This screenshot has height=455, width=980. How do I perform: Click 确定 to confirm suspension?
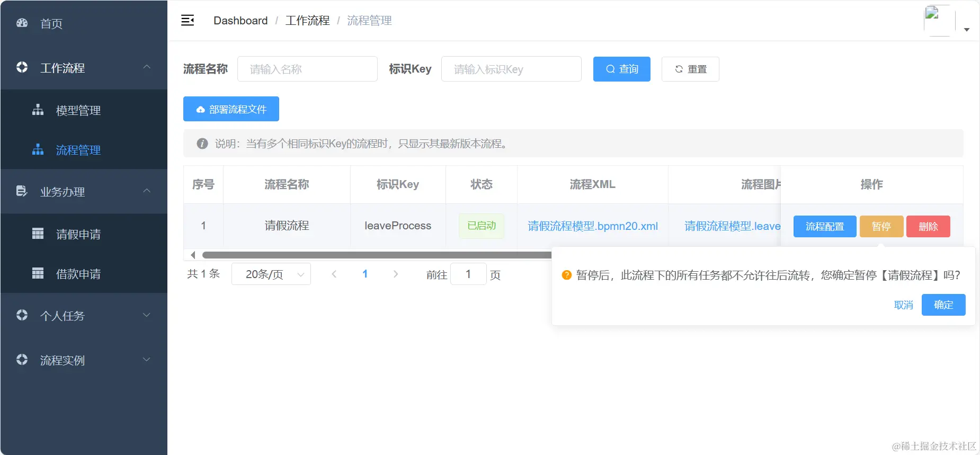[943, 305]
